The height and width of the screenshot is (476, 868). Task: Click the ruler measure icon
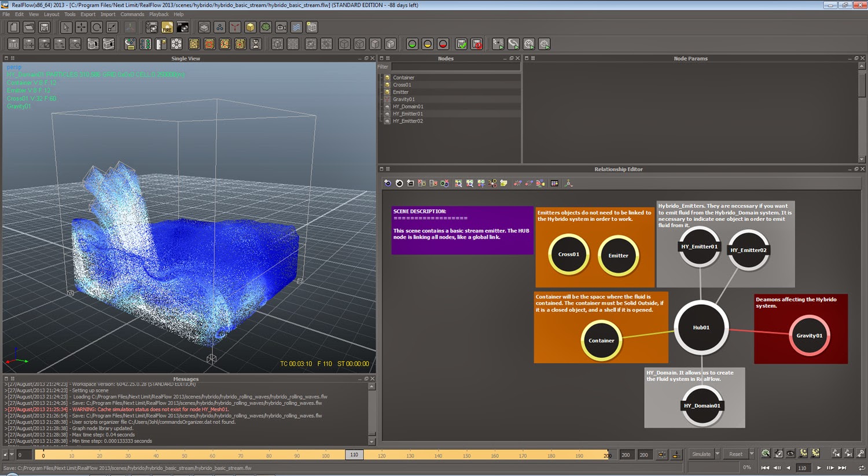pos(161,44)
